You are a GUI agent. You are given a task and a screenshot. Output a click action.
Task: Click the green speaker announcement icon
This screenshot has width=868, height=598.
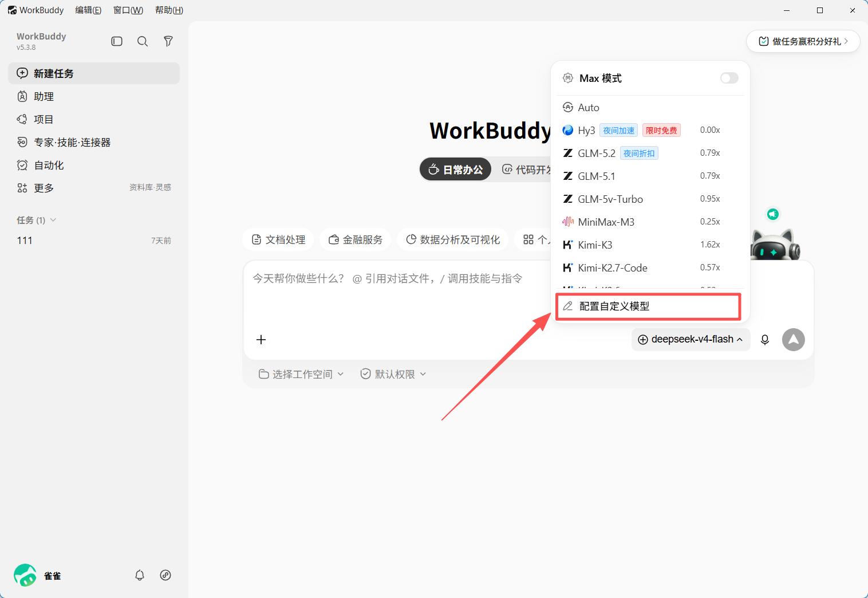[x=773, y=214]
